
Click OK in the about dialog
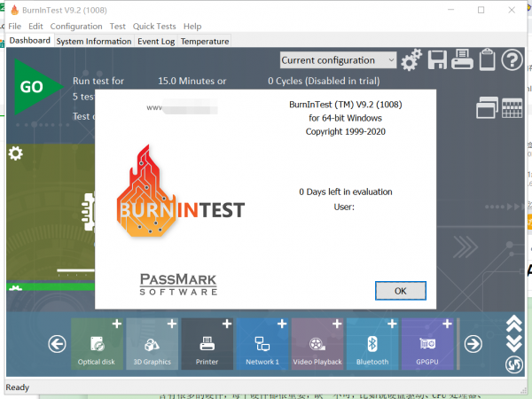click(x=400, y=291)
